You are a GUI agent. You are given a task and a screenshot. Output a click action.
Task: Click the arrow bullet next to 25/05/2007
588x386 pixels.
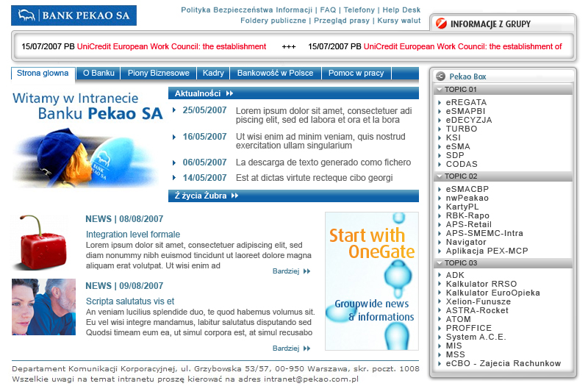click(174, 110)
